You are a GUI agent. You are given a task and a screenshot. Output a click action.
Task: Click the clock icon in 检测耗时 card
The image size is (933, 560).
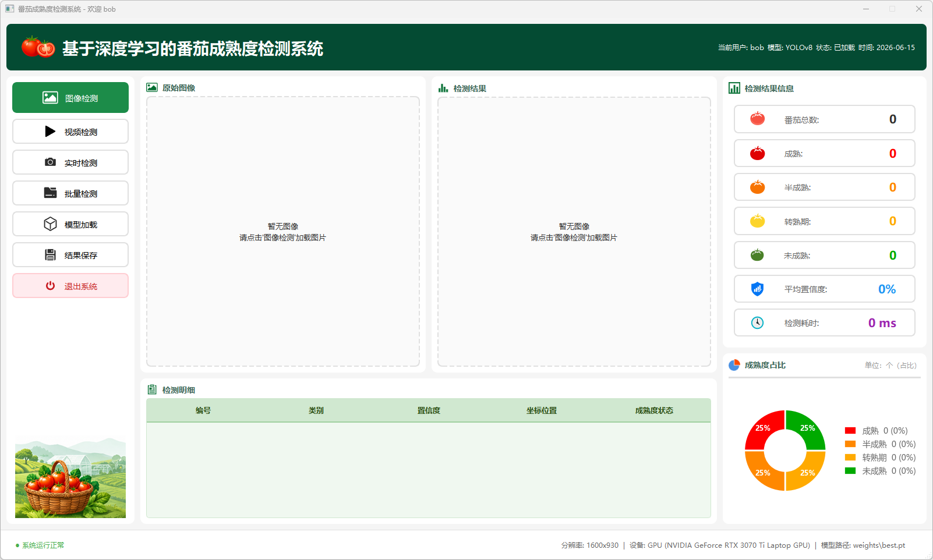pos(757,322)
